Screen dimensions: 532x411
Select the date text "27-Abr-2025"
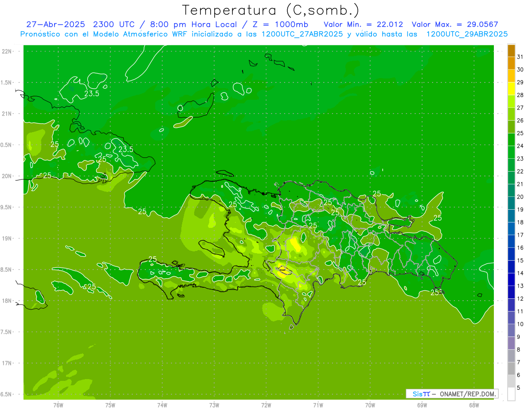pos(56,24)
